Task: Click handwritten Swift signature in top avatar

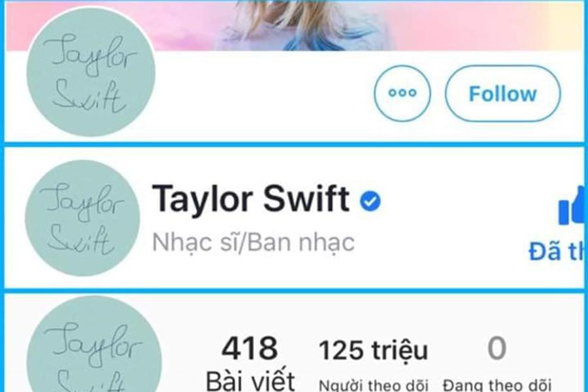Action: click(x=88, y=98)
